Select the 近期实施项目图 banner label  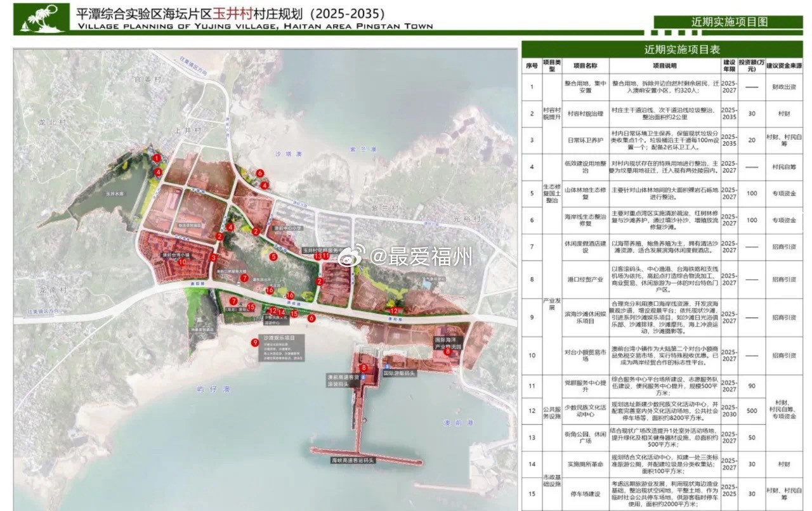[x=730, y=20]
